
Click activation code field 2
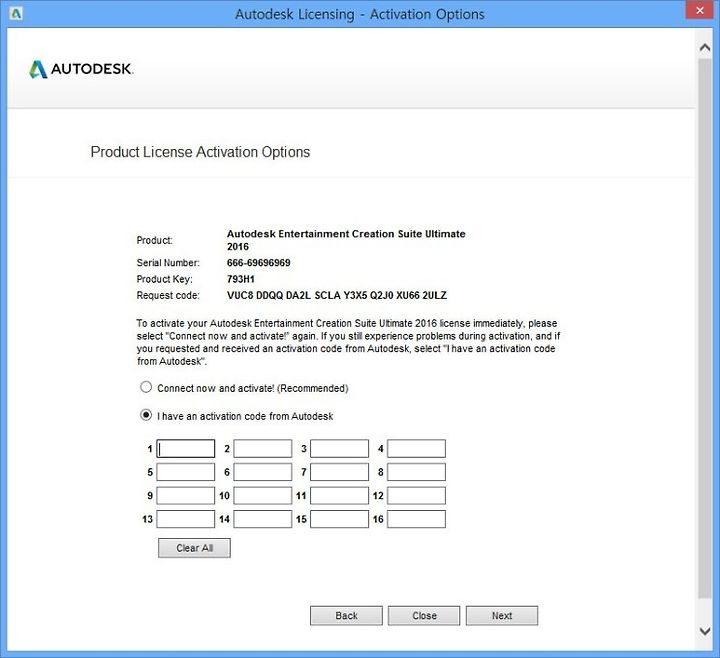click(x=263, y=449)
